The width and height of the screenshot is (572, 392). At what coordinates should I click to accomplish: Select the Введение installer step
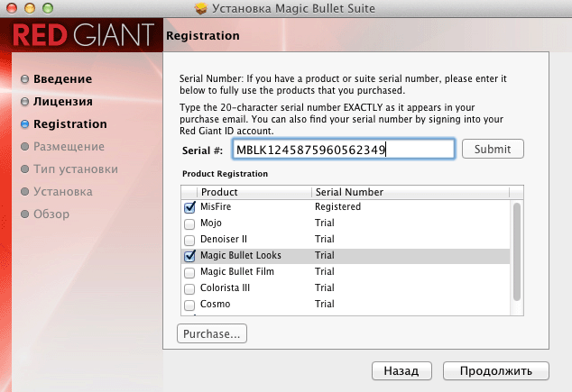click(x=62, y=79)
